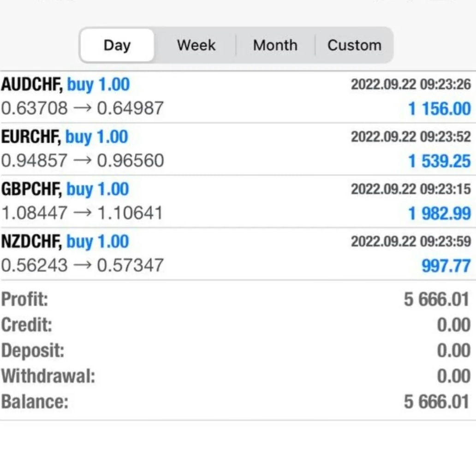Tap NZDCHF price range 0.56243 to 0.57347
476x476 pixels.
pos(82,265)
